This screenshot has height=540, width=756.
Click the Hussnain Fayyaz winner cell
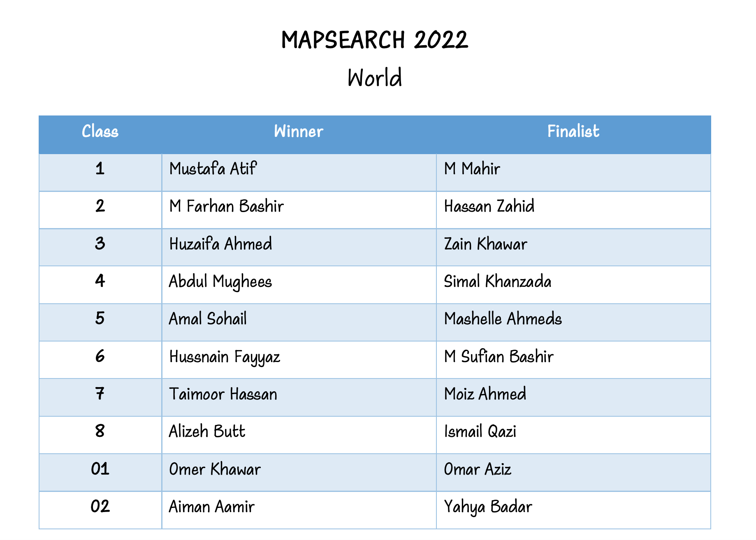click(x=225, y=357)
